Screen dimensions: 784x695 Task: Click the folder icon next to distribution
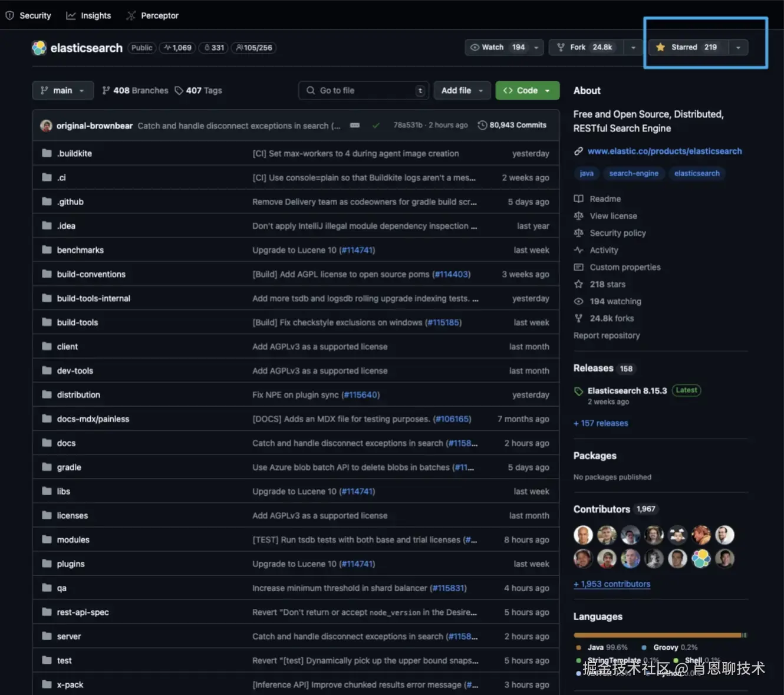(47, 395)
